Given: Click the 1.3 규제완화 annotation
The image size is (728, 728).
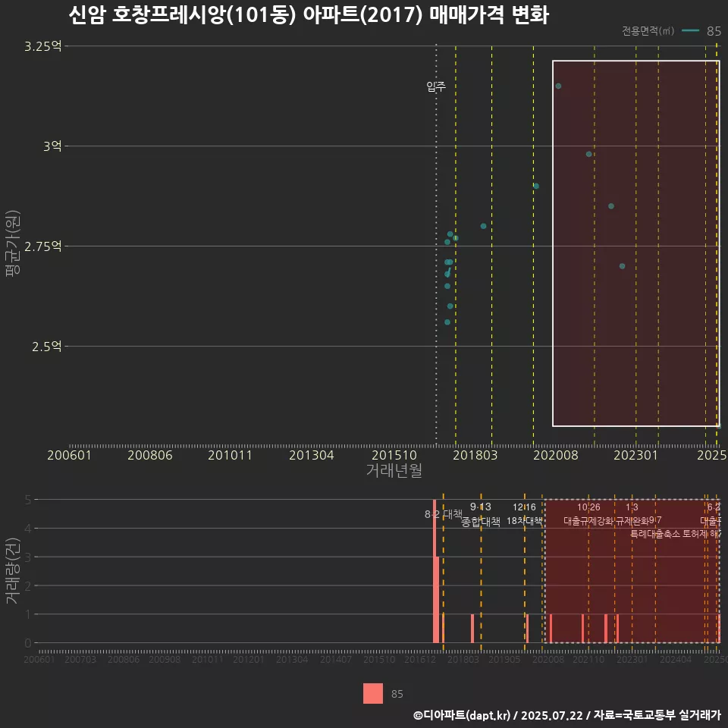Looking at the screenshot, I should click(x=632, y=514).
